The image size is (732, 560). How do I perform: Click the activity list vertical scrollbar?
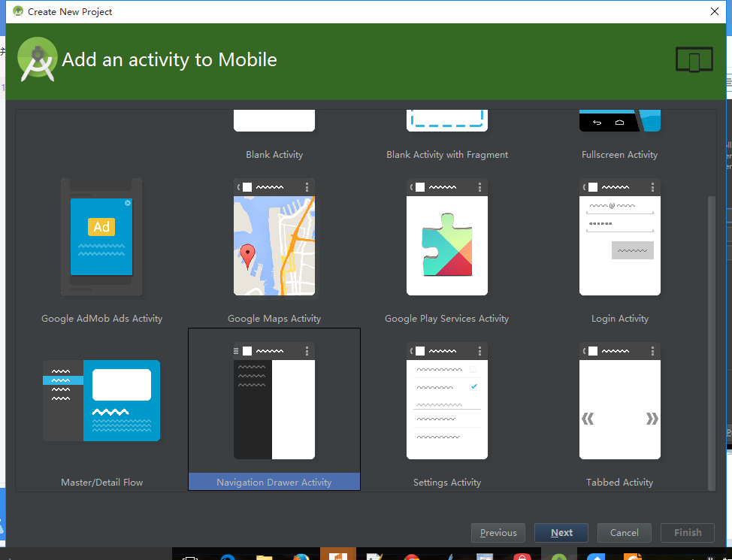coord(712,344)
